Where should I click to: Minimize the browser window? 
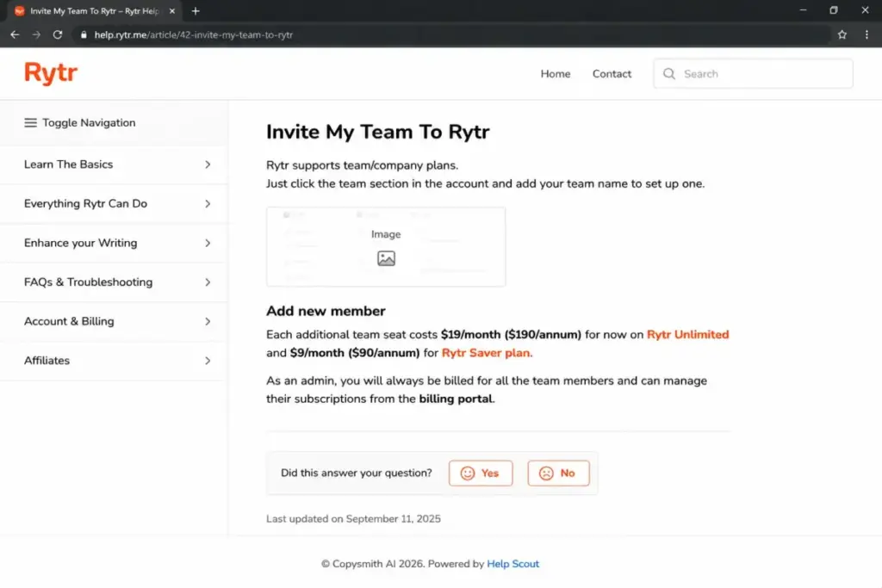804,10
